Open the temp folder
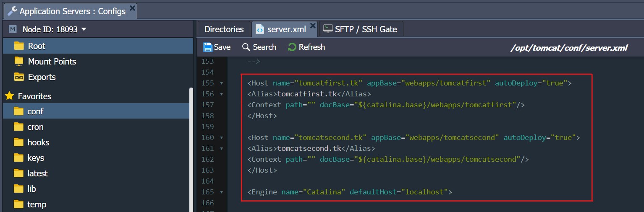This screenshot has height=212, width=644. [x=37, y=204]
